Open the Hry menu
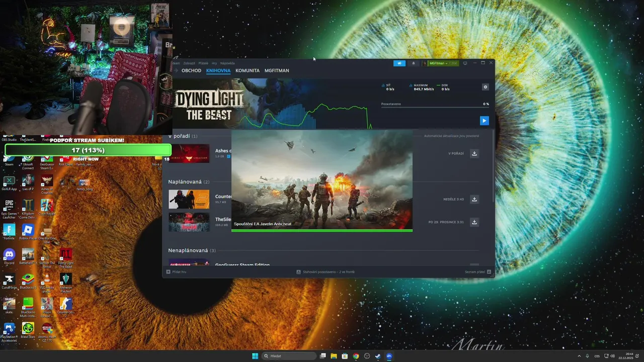This screenshot has width=644, height=362. pos(214,63)
